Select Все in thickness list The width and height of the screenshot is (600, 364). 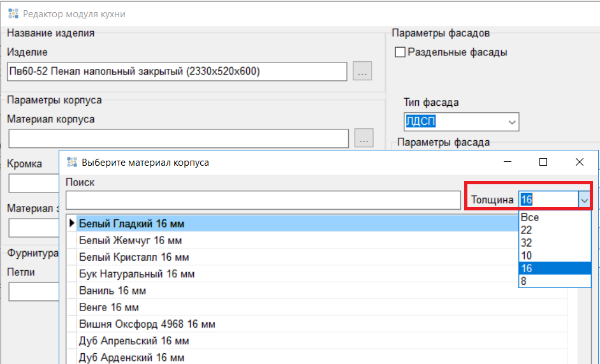click(530, 217)
